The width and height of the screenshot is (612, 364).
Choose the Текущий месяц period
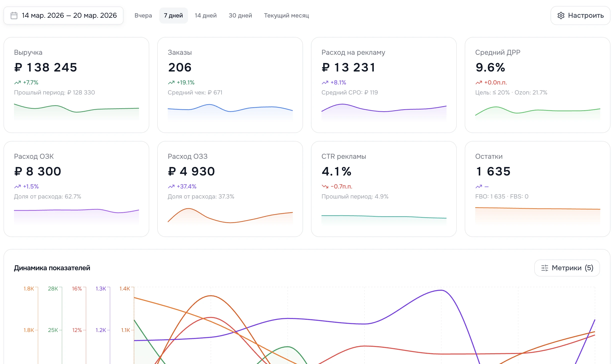(x=286, y=15)
